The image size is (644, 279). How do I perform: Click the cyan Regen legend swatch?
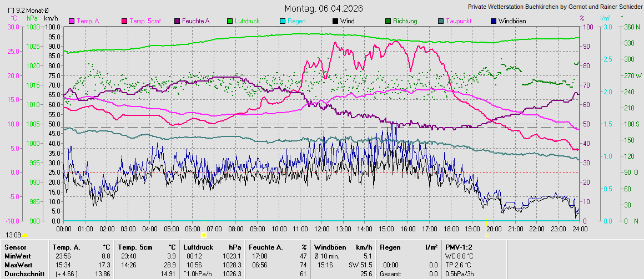click(283, 21)
